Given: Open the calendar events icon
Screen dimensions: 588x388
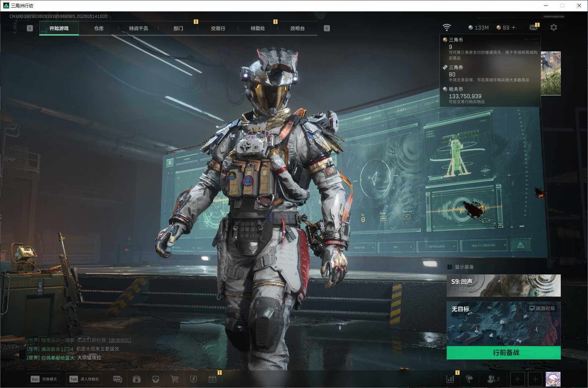Looking at the screenshot, I should point(213,379).
